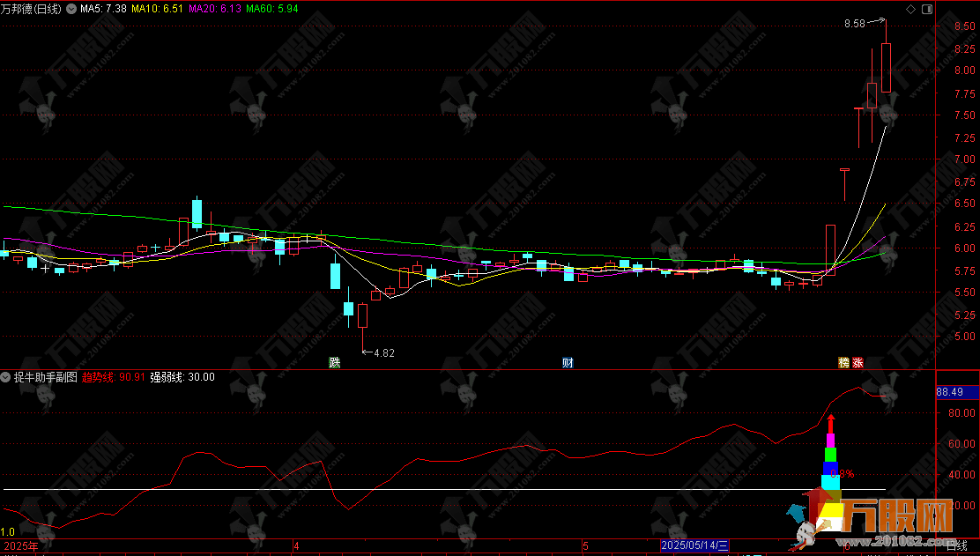Select the MA10: 6.51 indicator label
The height and width of the screenshot is (556, 980).
point(157,9)
